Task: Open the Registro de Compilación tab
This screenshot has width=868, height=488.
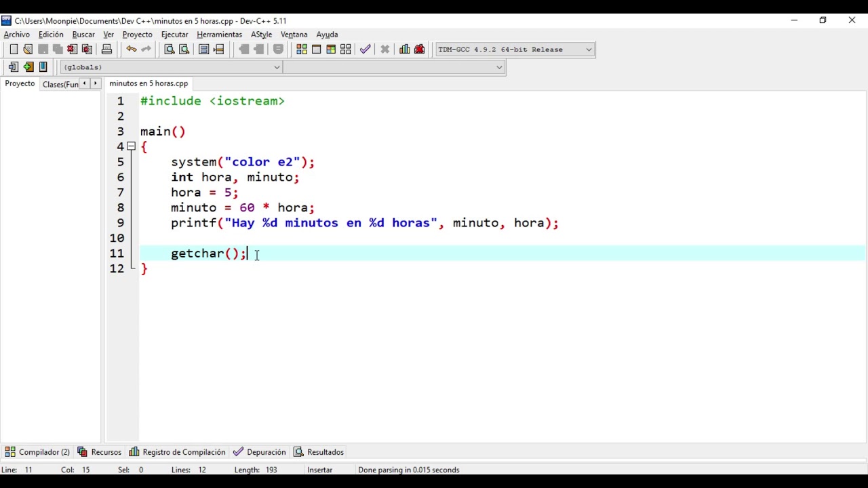Action: (x=177, y=452)
